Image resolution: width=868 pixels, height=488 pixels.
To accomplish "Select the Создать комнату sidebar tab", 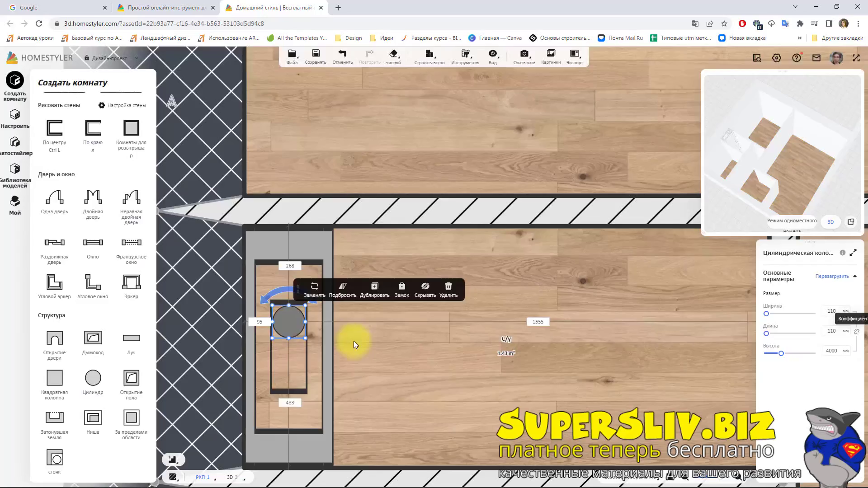I will point(15,86).
